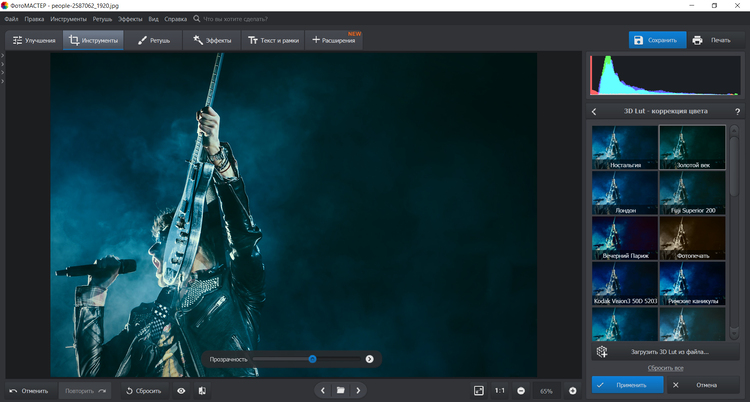Zoom out with the minus icon
Screen dimensions: 750x402
pyautogui.click(x=521, y=390)
